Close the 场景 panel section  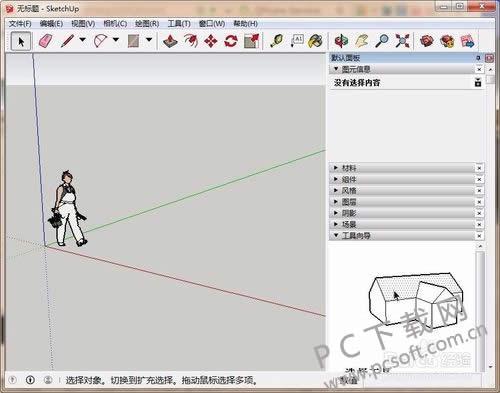479,224
